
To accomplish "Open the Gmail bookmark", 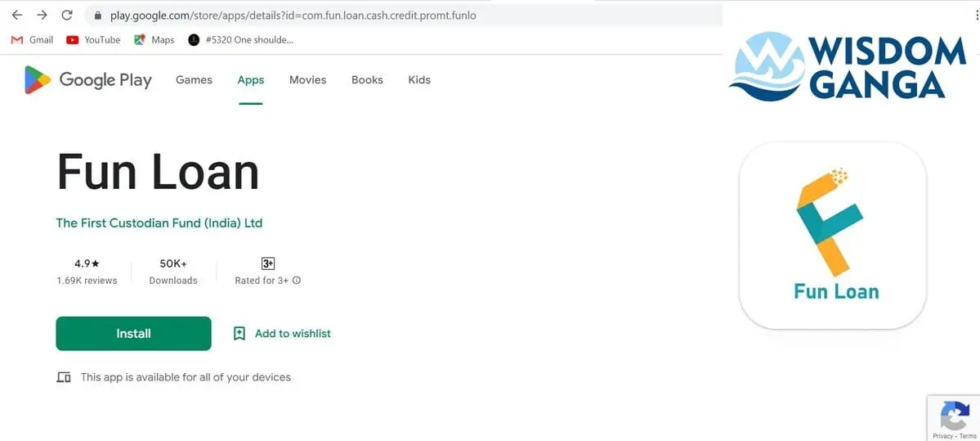I will tap(33, 40).
